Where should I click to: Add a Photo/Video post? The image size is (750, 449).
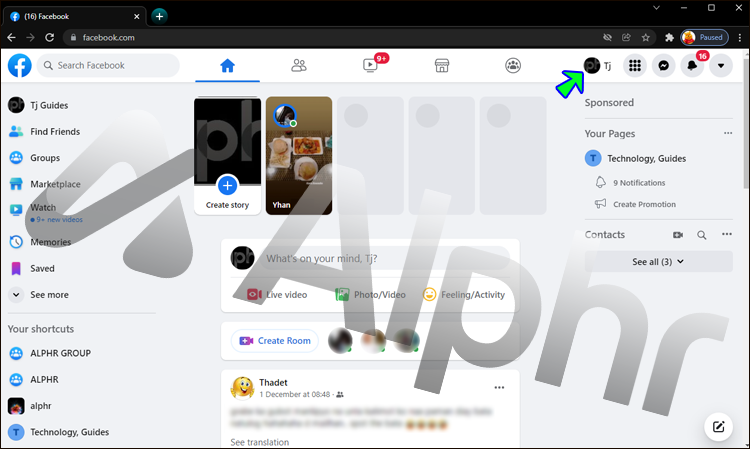pyautogui.click(x=370, y=295)
